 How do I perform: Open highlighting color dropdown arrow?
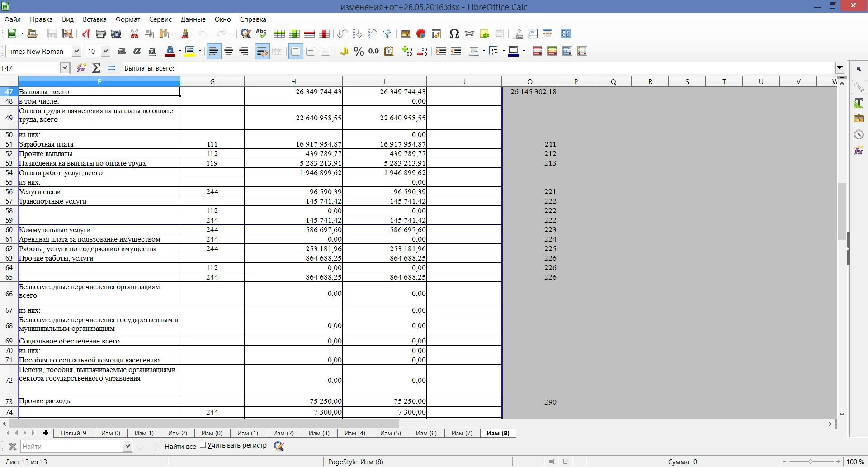point(199,51)
